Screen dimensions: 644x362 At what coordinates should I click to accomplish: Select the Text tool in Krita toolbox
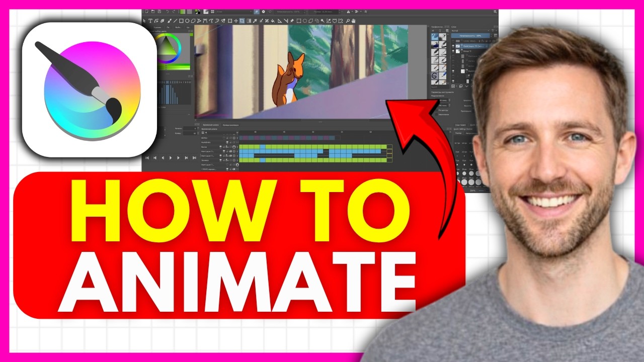(150, 21)
